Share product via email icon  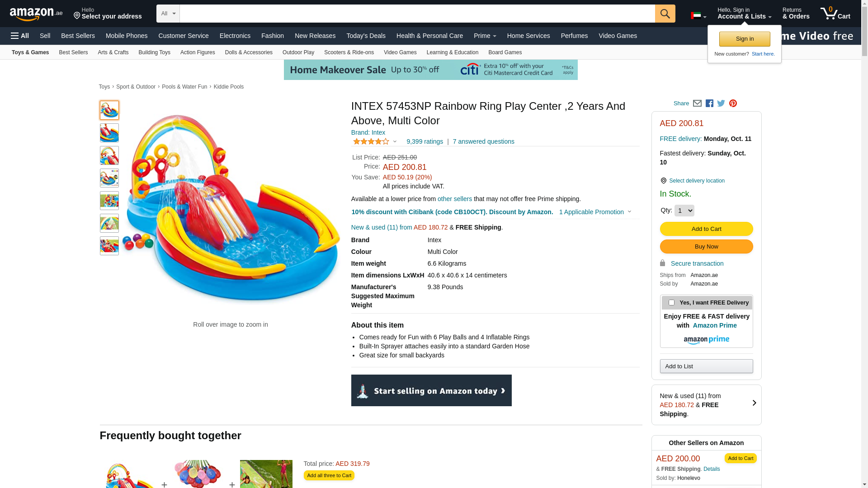click(697, 103)
